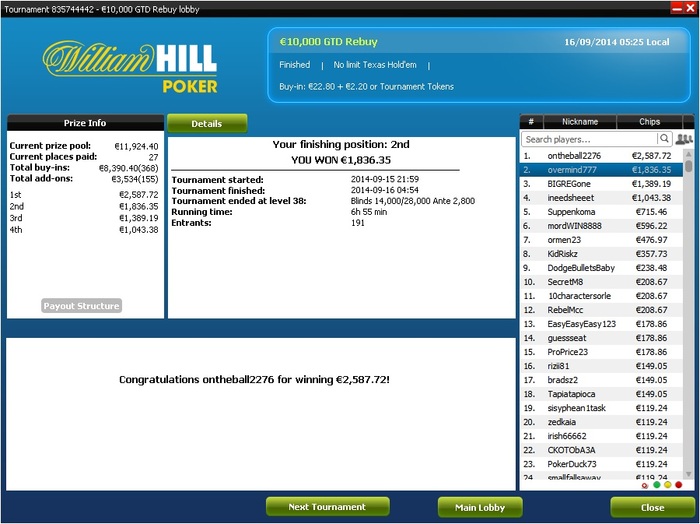Viewport: 700px width, 524px height.
Task: Click the 4th place prize €1,043.38 in Prize Info
Action: pyautogui.click(x=138, y=229)
